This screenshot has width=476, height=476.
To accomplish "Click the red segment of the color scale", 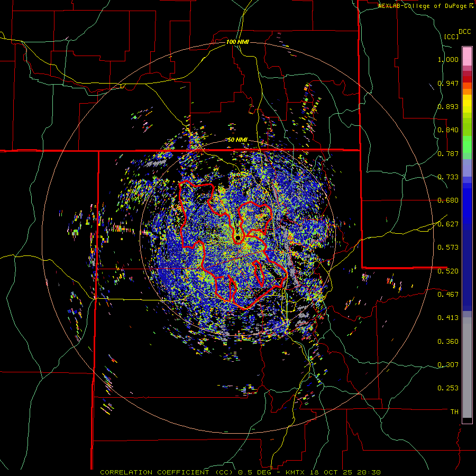I will (467, 79).
